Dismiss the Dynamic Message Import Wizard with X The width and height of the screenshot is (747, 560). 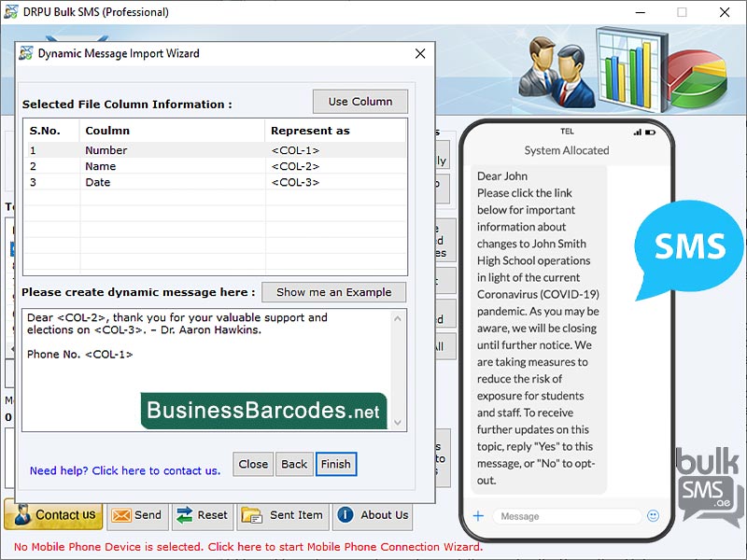pos(419,53)
